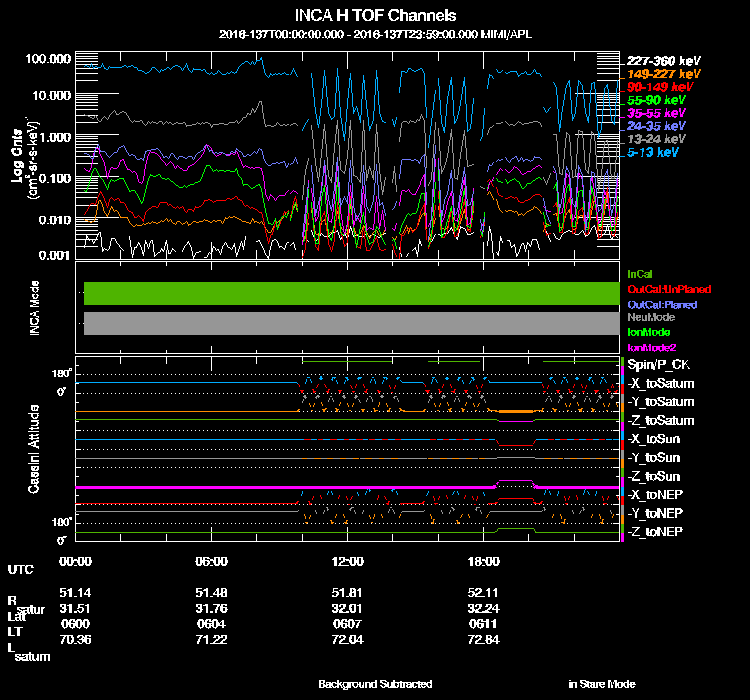The height and width of the screenshot is (700, 750).
Task: Select the NeuMode legend label
Action: (650, 317)
